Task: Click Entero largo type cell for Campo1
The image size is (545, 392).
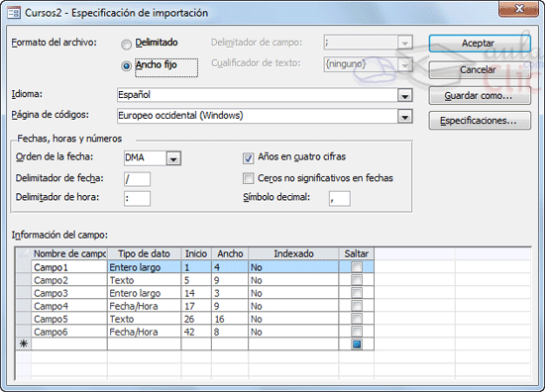Action: [x=145, y=267]
